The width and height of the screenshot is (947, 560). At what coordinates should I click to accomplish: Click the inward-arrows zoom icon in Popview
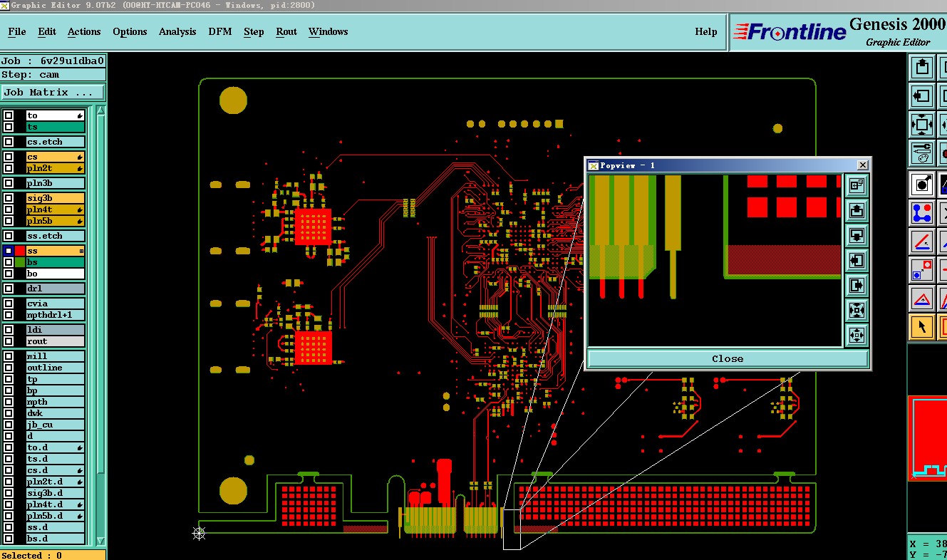pyautogui.click(x=857, y=310)
